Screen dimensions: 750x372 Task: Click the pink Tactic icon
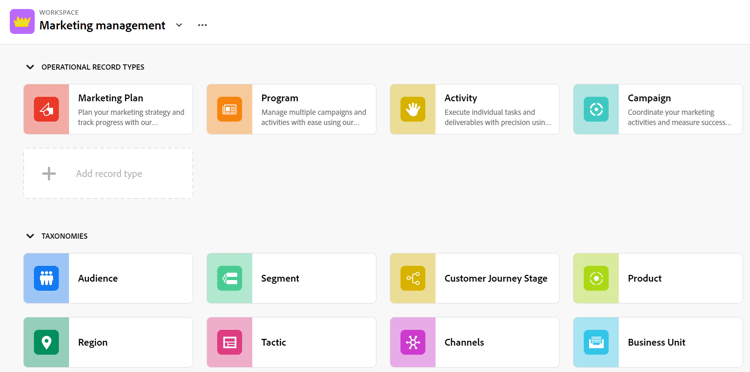pyautogui.click(x=230, y=342)
